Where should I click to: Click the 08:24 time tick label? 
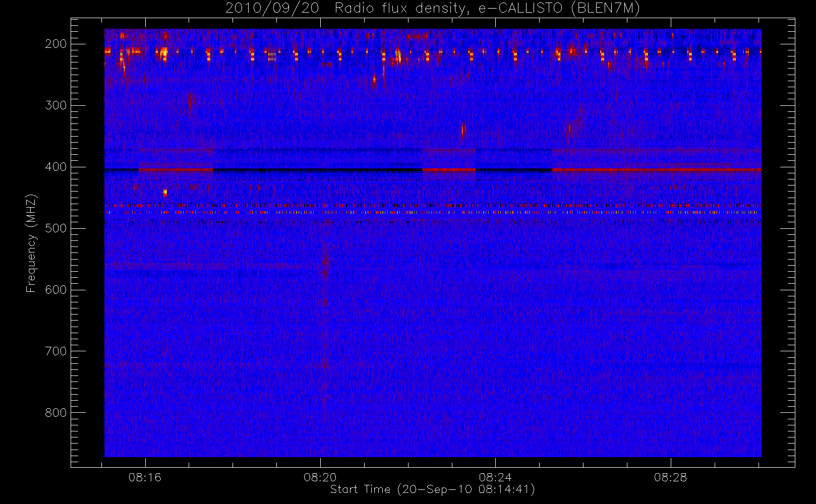(495, 477)
